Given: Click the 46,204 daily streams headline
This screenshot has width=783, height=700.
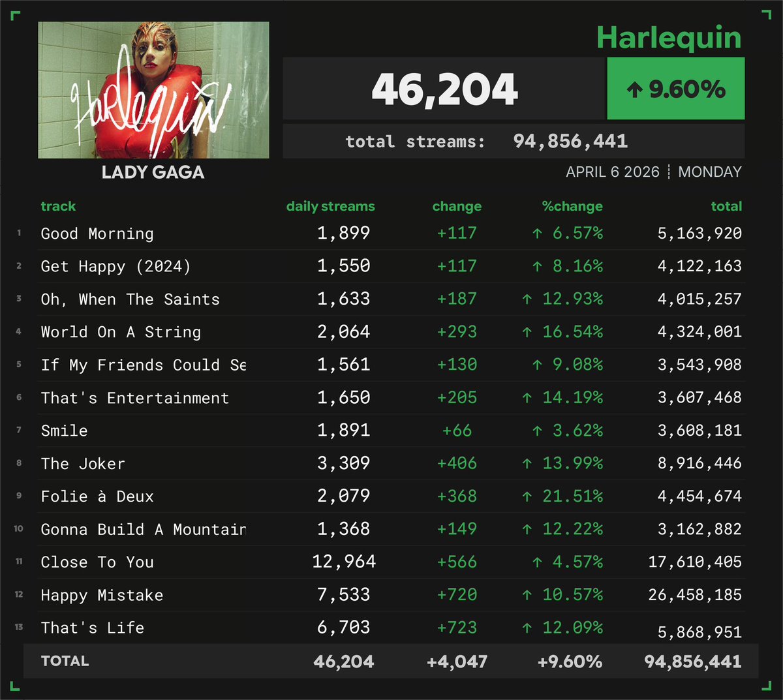Looking at the screenshot, I should click(x=445, y=89).
